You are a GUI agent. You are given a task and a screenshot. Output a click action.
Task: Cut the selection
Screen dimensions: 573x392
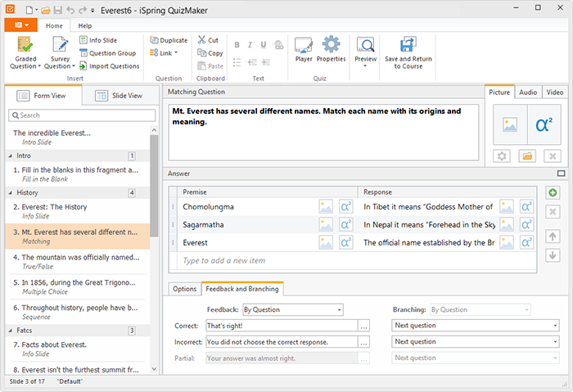208,40
